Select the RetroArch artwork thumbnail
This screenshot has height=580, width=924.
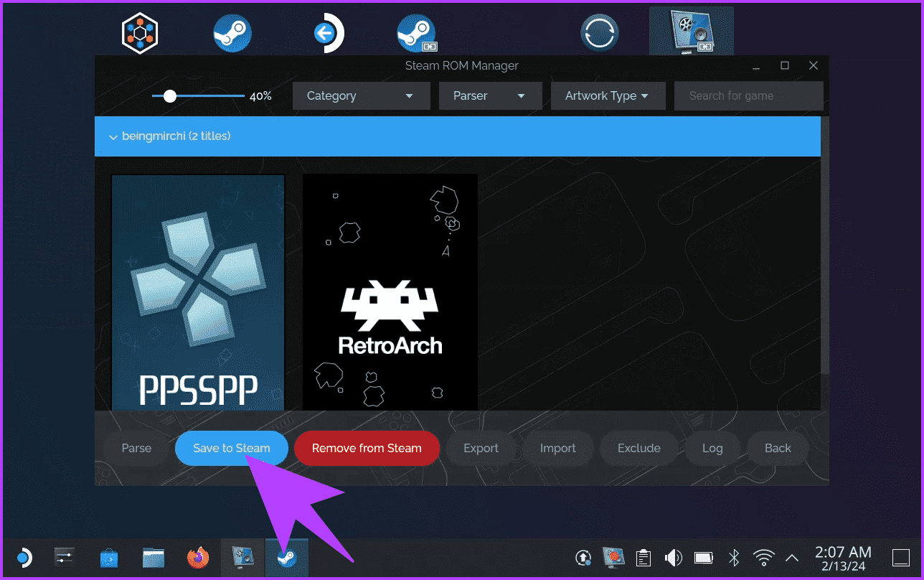click(390, 292)
